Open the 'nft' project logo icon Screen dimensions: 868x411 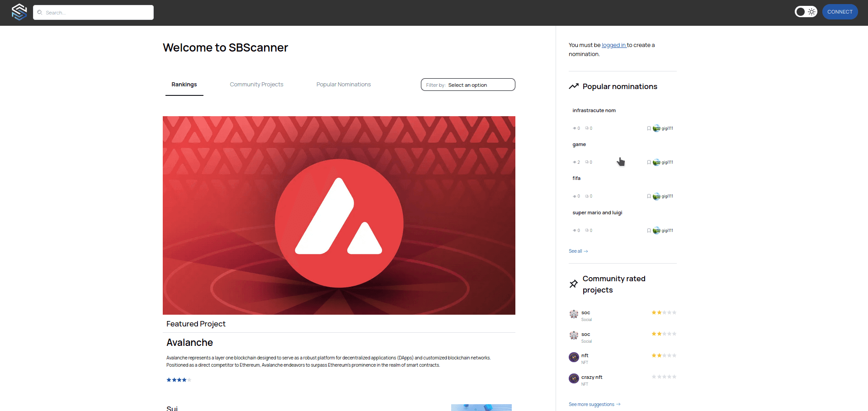point(574,357)
